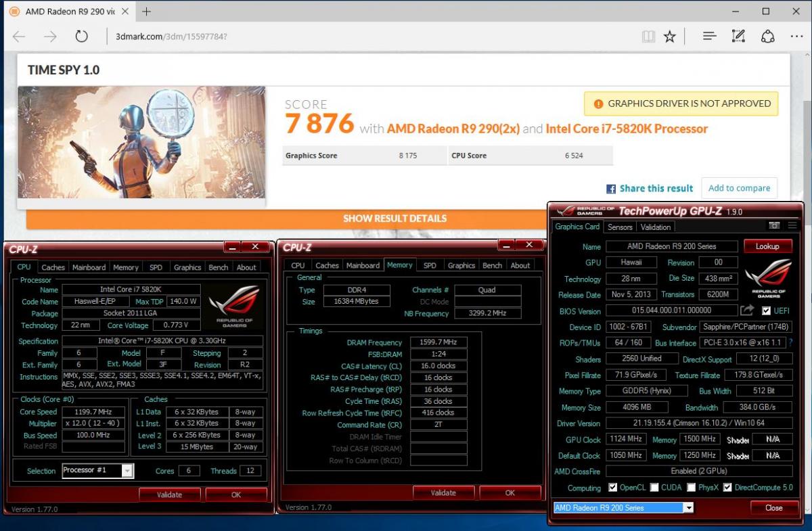
Task: Click the Driver Version value field
Action: (x=699, y=423)
